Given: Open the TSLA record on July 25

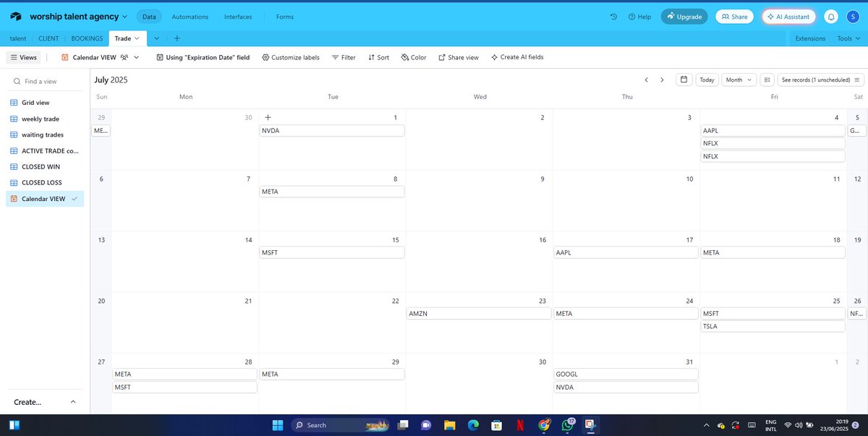Looking at the screenshot, I should tap(773, 327).
